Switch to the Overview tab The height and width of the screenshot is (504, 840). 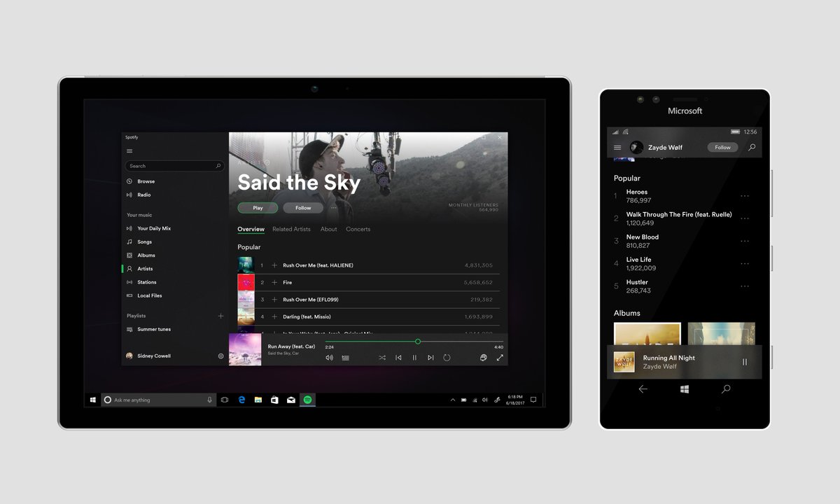[251, 229]
